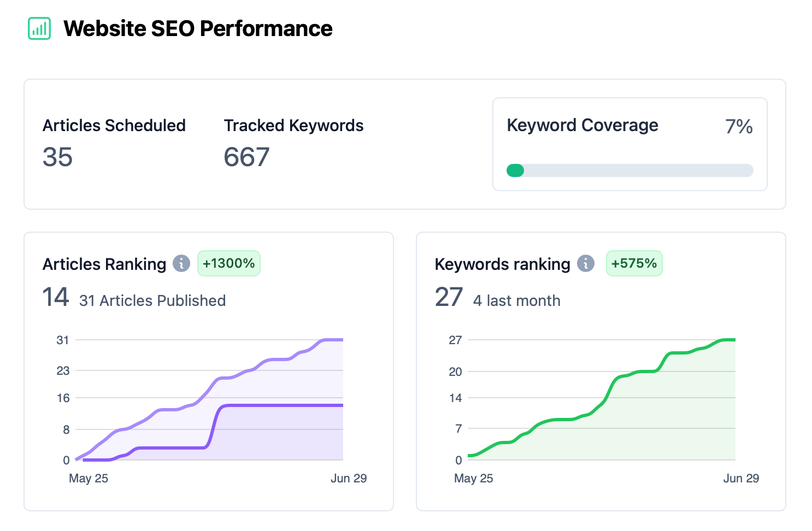Screen dimensions: 812x531
Task: Click the Keyword Coverage 7% value
Action: [739, 126]
